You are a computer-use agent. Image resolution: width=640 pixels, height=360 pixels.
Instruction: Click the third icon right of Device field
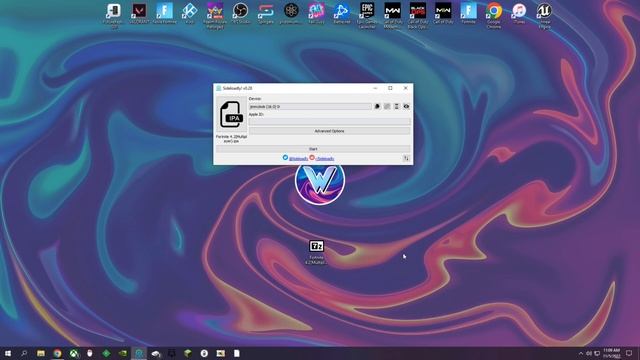pyautogui.click(x=396, y=107)
